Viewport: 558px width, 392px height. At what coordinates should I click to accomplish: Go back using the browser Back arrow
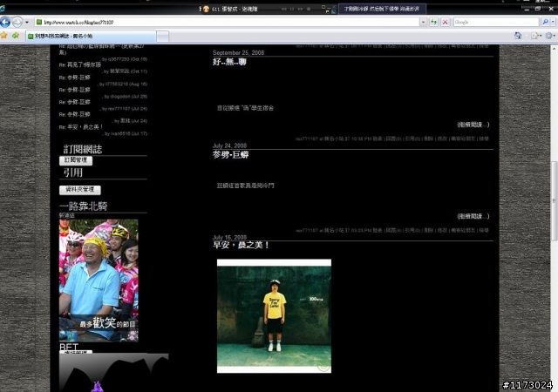[x=5, y=22]
